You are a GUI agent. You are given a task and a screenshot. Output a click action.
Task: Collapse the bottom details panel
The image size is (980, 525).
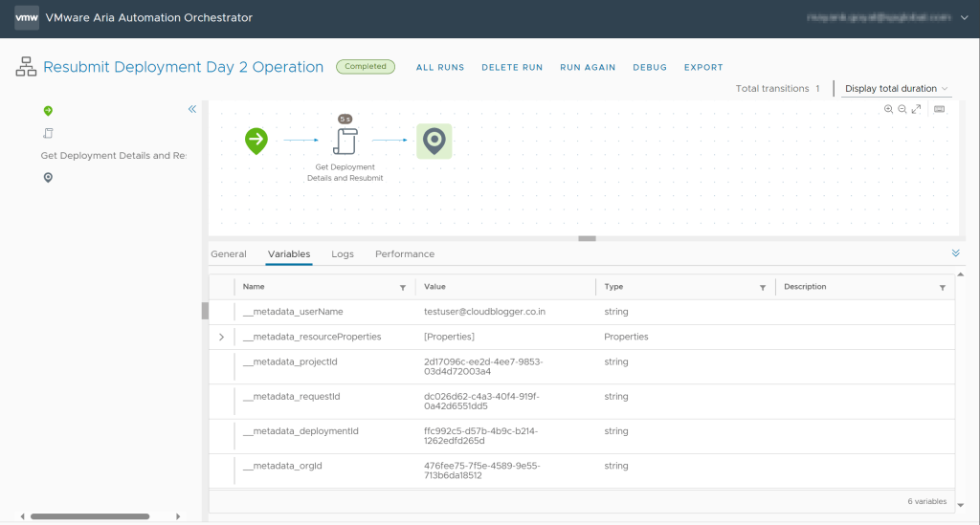(955, 253)
